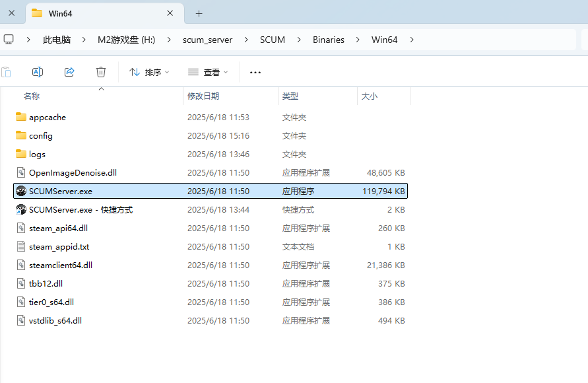588x383 pixels.
Task: Click the Delete trash can icon
Action: tap(101, 72)
